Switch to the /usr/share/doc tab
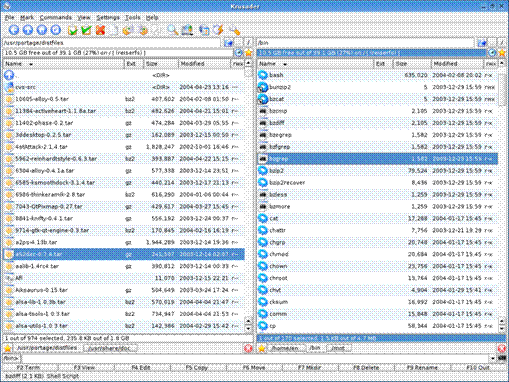 [x=110, y=348]
